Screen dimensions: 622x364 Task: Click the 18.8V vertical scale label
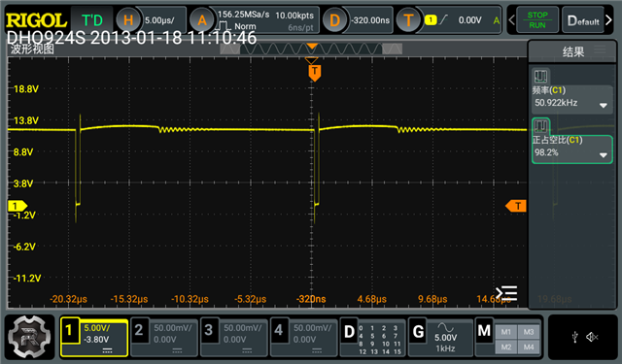26,89
